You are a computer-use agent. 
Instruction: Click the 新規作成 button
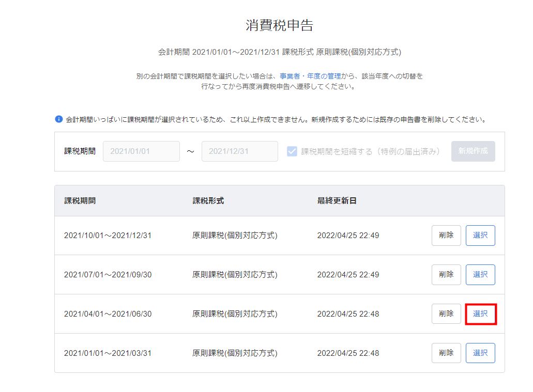pyautogui.click(x=473, y=151)
